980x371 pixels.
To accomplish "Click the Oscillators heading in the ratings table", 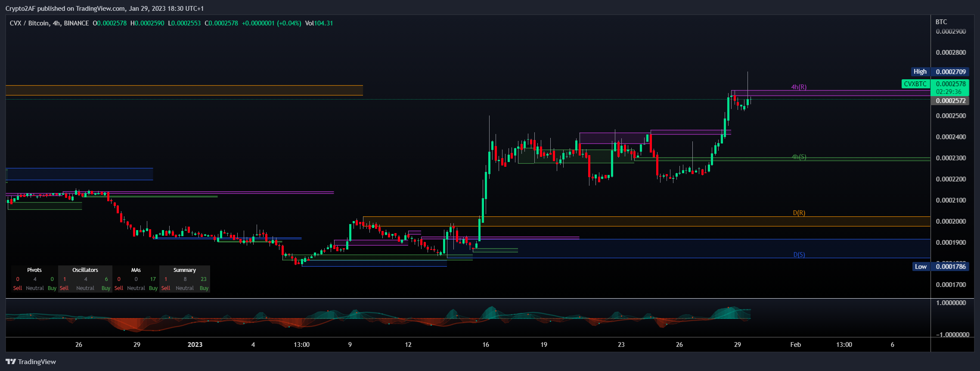I will pyautogui.click(x=85, y=270).
